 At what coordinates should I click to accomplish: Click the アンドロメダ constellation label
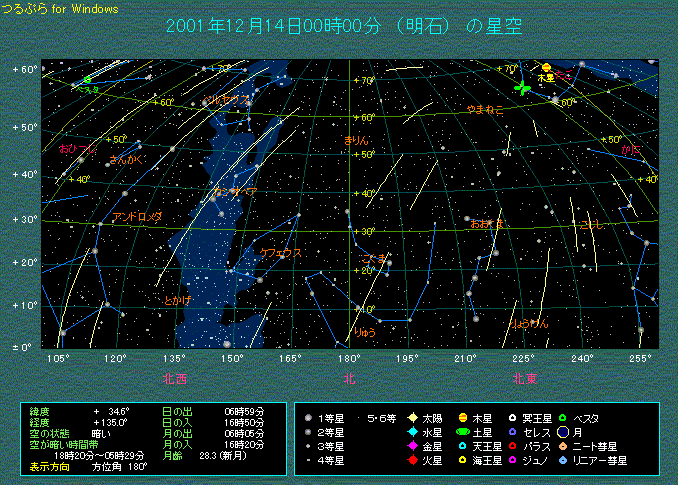pyautogui.click(x=137, y=217)
